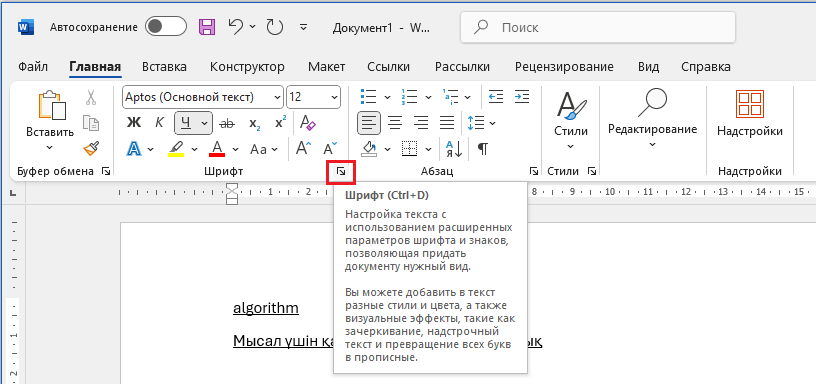Screen dimensions: 816x384
Task: Toggle italic К formatting
Action: tap(160, 123)
